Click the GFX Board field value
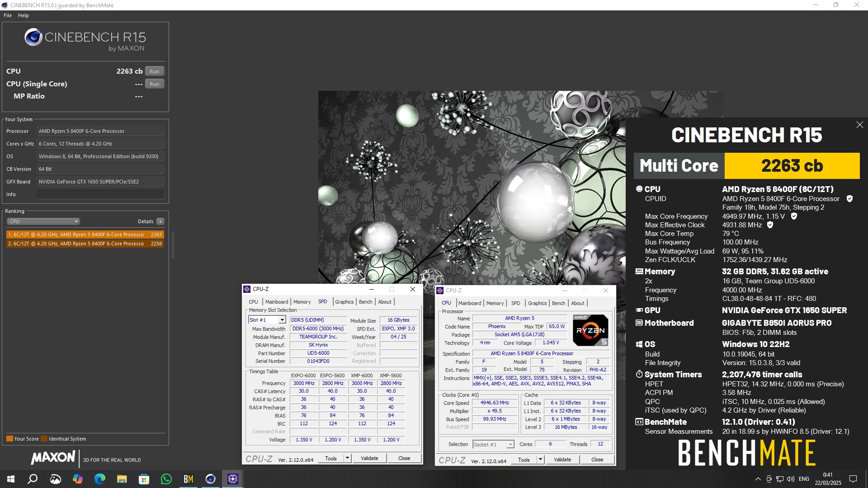The image size is (868, 488). click(100, 182)
